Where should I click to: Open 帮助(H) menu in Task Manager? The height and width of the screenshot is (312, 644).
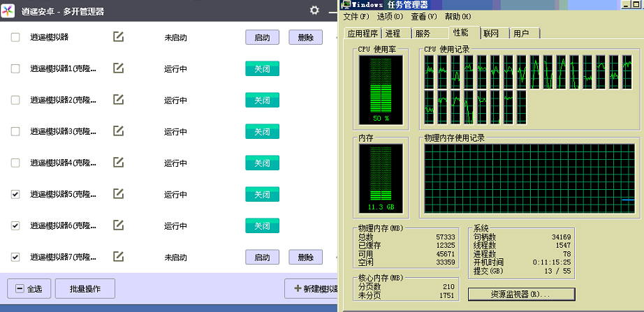click(458, 17)
